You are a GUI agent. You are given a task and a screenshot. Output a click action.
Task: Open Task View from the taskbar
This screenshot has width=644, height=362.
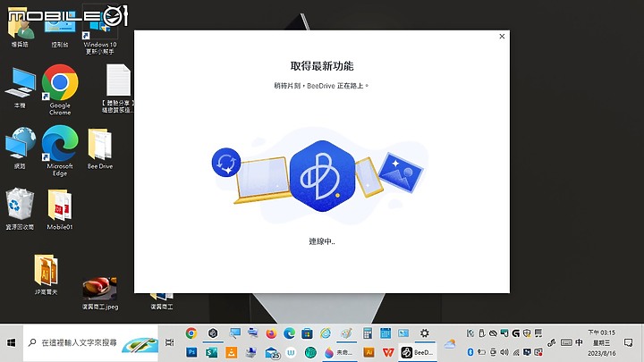pos(169,342)
